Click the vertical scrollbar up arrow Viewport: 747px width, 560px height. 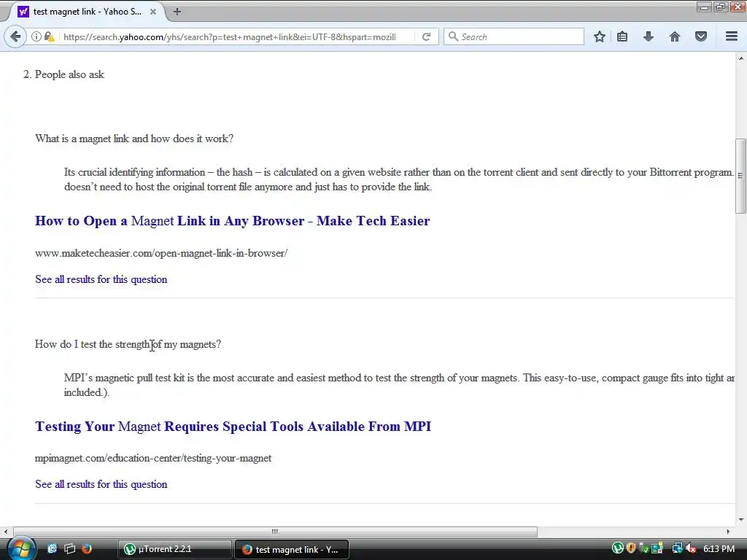pyautogui.click(x=741, y=58)
